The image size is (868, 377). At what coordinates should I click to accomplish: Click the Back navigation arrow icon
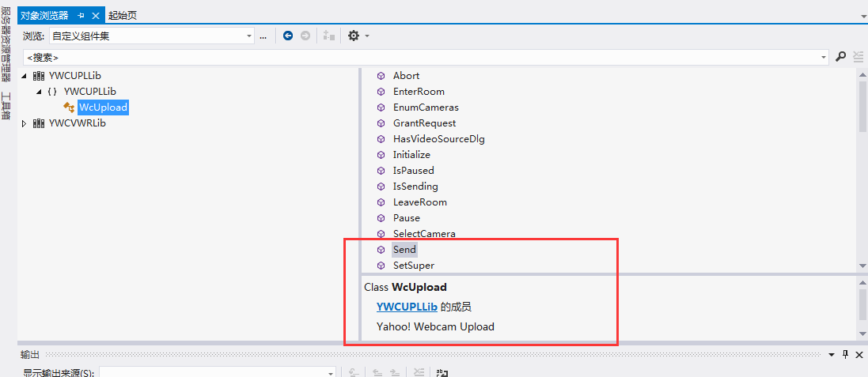pyautogui.click(x=288, y=36)
